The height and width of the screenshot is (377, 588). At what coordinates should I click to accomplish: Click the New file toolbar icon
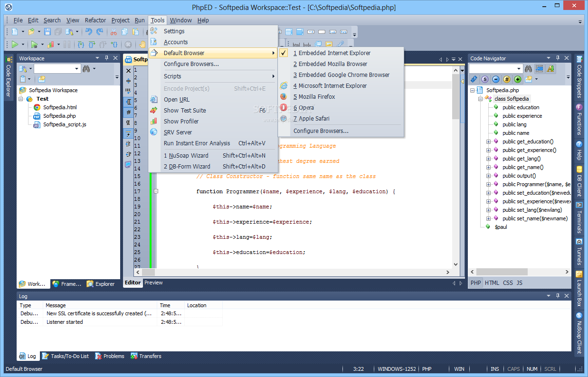pyautogui.click(x=15, y=32)
